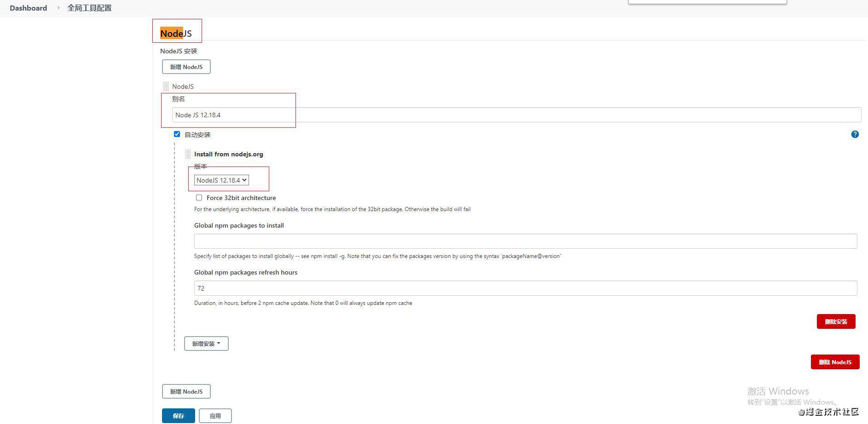Click the top 新增 NodeJS button
Image resolution: width=868 pixels, height=424 pixels.
pos(186,67)
